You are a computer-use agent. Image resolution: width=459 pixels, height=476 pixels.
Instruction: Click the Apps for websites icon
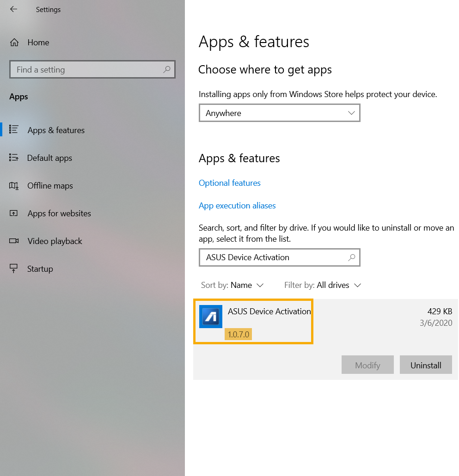point(14,213)
